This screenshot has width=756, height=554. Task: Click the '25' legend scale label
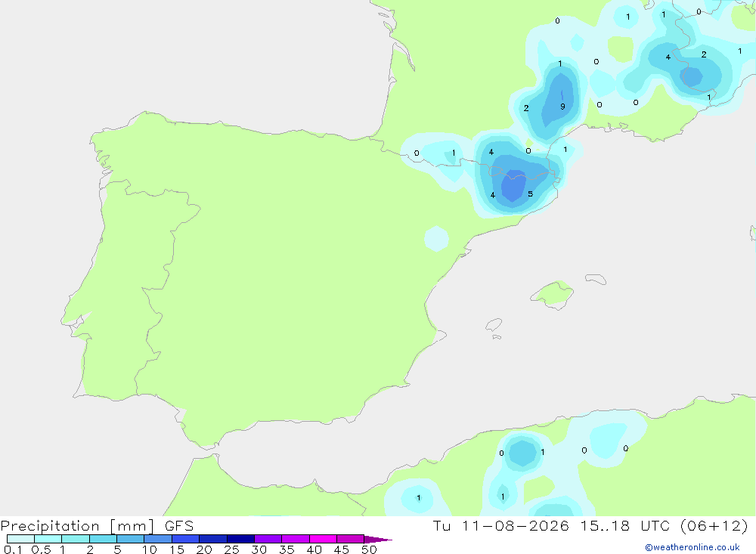(231, 549)
